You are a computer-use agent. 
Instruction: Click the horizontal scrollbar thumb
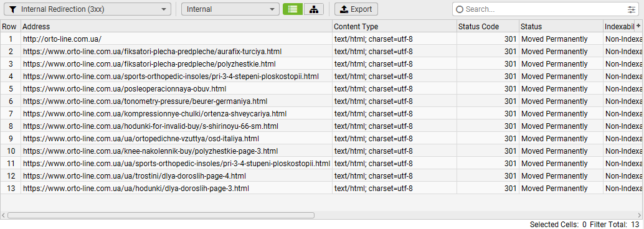tap(161, 215)
